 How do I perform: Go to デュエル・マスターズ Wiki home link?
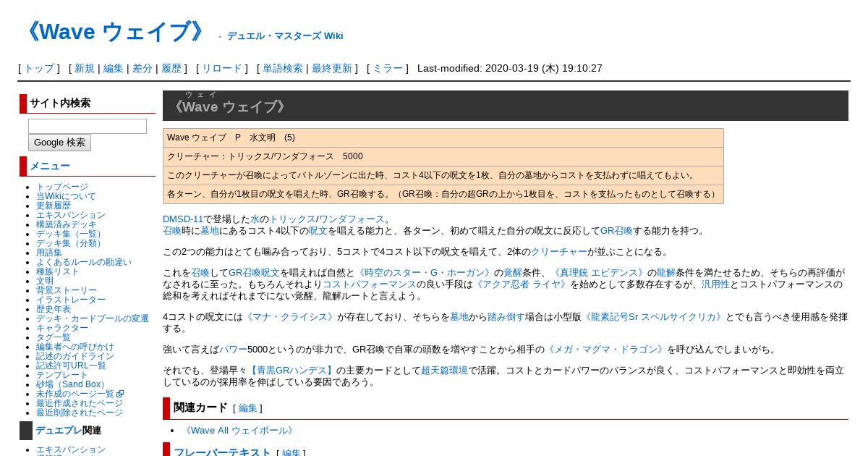click(285, 35)
